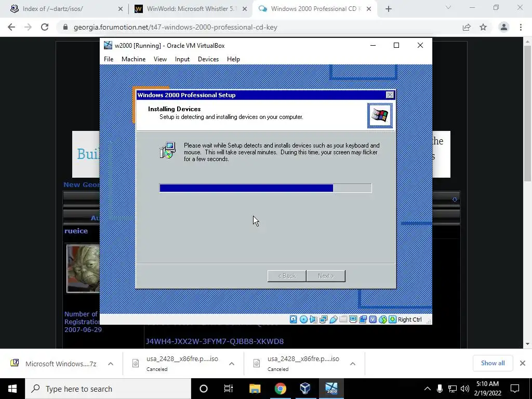
Task: Open the VirtualBox Machine menu
Action: (134, 59)
